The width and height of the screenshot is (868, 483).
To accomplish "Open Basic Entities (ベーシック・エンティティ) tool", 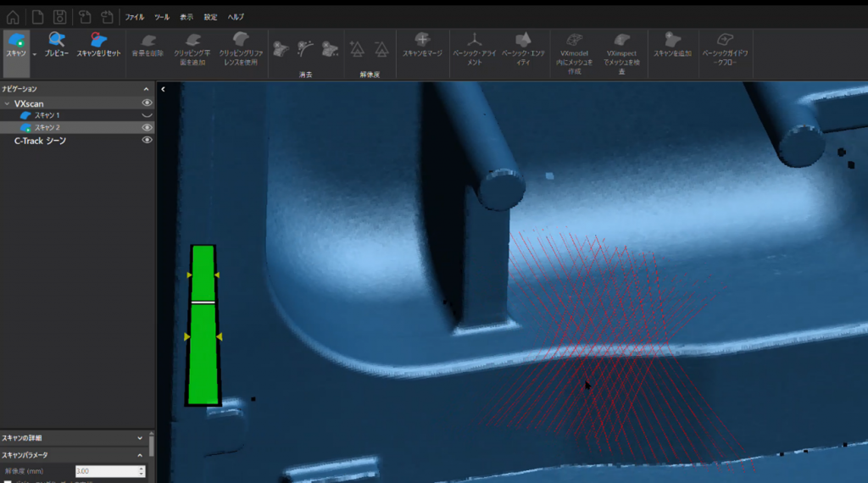I will [523, 40].
